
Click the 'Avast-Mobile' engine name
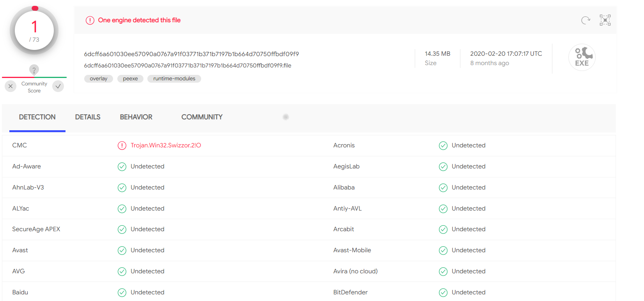point(352,250)
